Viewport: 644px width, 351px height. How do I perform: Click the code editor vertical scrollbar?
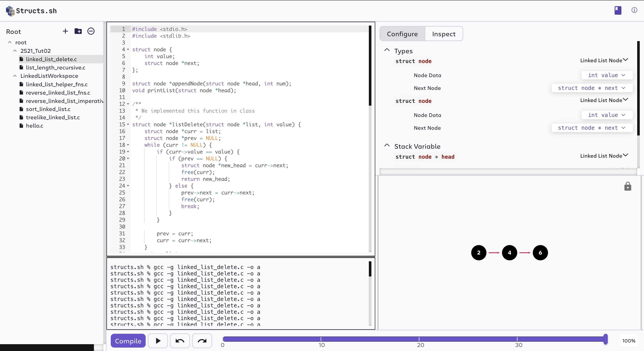click(x=370, y=66)
